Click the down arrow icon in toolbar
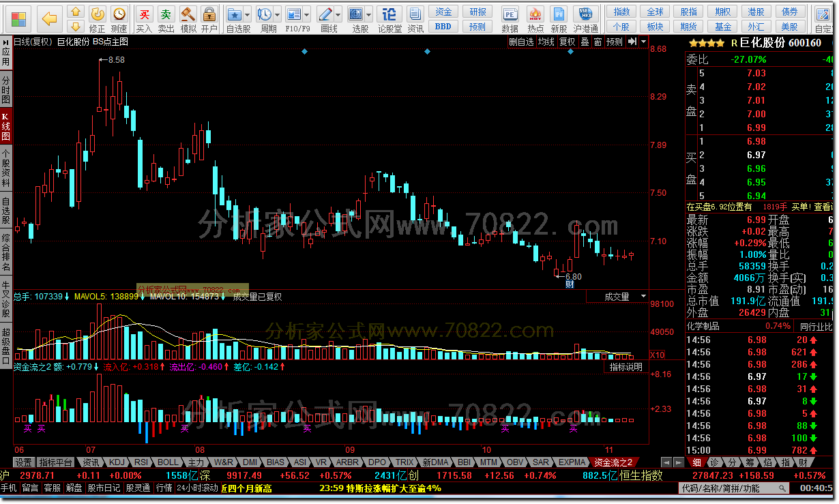 76,26
